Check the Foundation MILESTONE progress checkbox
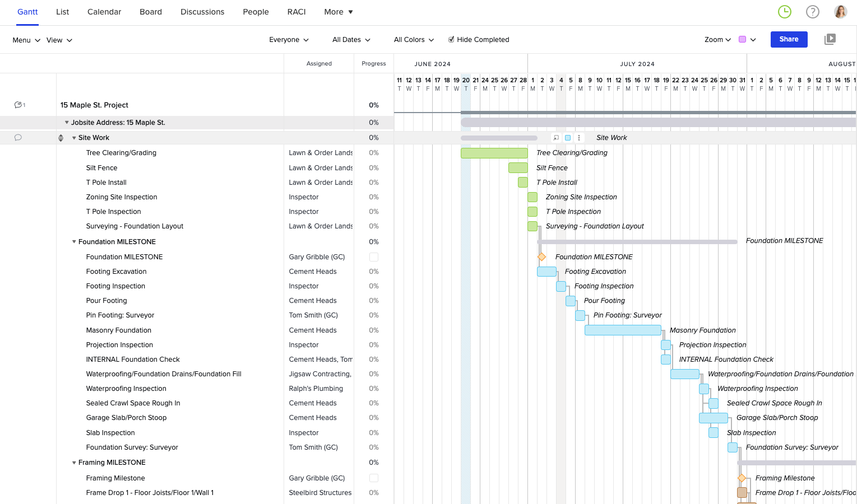This screenshot has height=504, width=857. 374,257
